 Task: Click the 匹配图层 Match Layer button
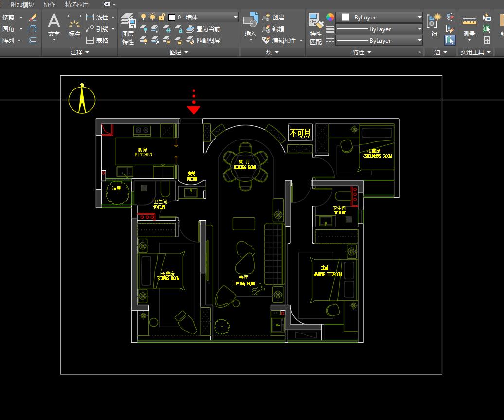pos(203,41)
